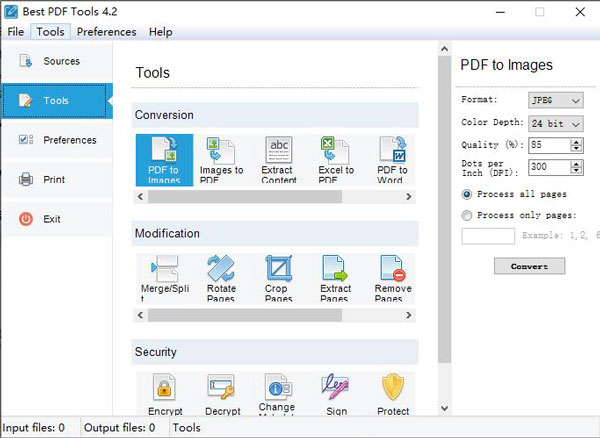This screenshot has width=600, height=438.
Task: Open the Change Metadata tool
Action: [x=278, y=394]
